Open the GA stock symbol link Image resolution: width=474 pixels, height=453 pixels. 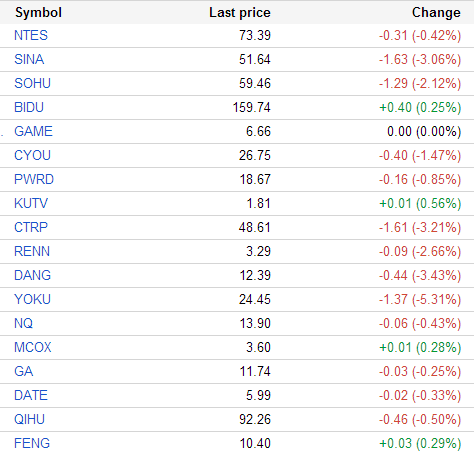24,371
